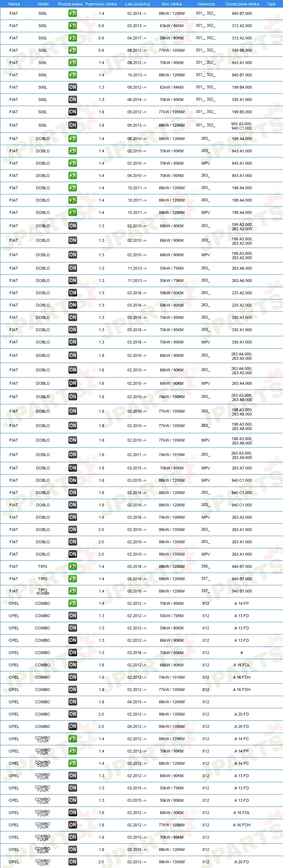Click production date 04.2015 ->
This screenshot has height=868, width=283.
(x=137, y=702)
